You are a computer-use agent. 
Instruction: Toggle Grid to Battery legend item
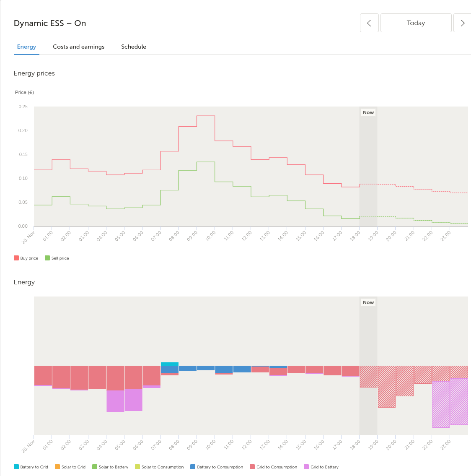coord(321,467)
